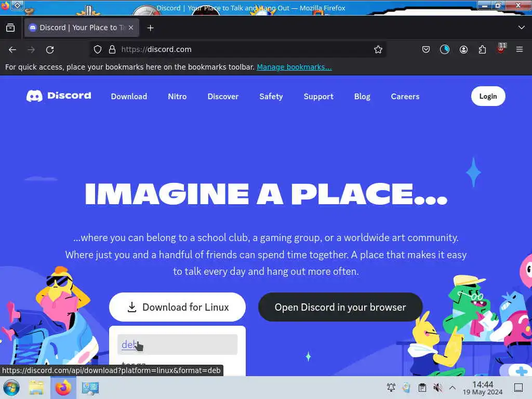Expand the list all tabs chevron

[x=522, y=28]
